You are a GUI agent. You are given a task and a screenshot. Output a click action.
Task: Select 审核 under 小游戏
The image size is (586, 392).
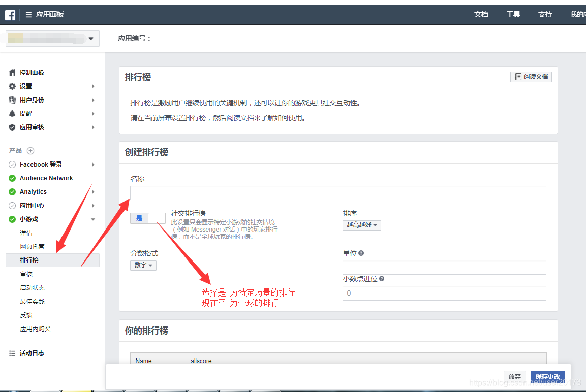(26, 274)
